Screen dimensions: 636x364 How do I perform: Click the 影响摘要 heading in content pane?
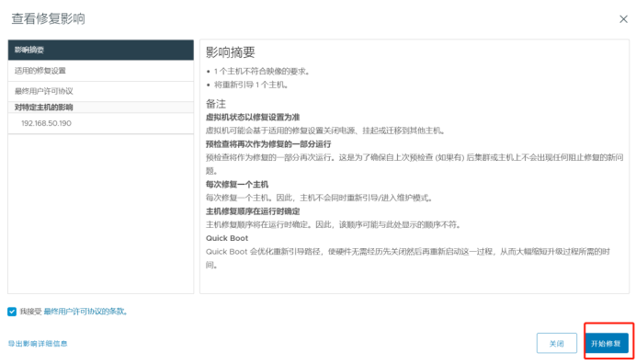231,52
